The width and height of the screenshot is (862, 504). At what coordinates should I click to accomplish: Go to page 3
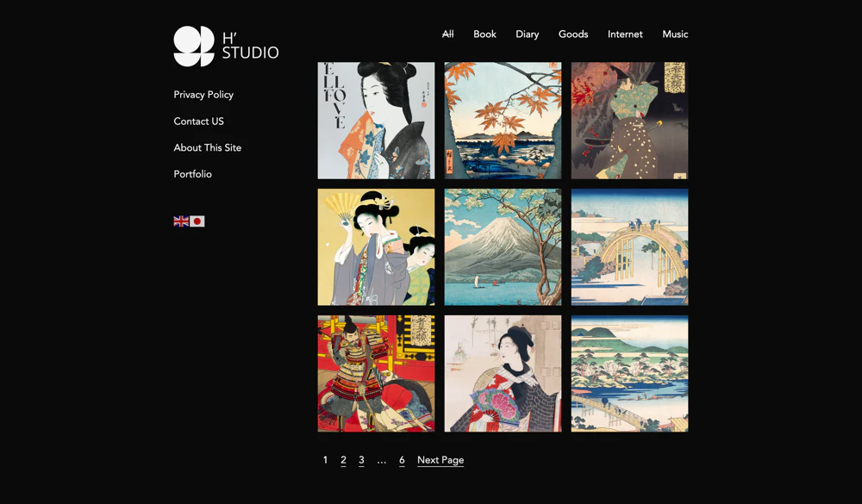[361, 460]
